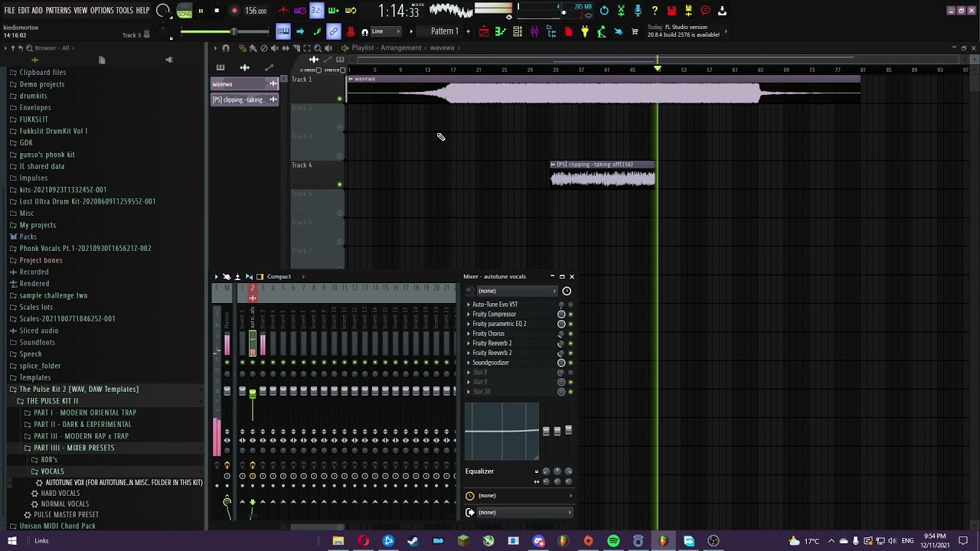980x551 pixels.
Task: Open the AUTOTUNE VOX preset in browser
Action: pos(123,483)
